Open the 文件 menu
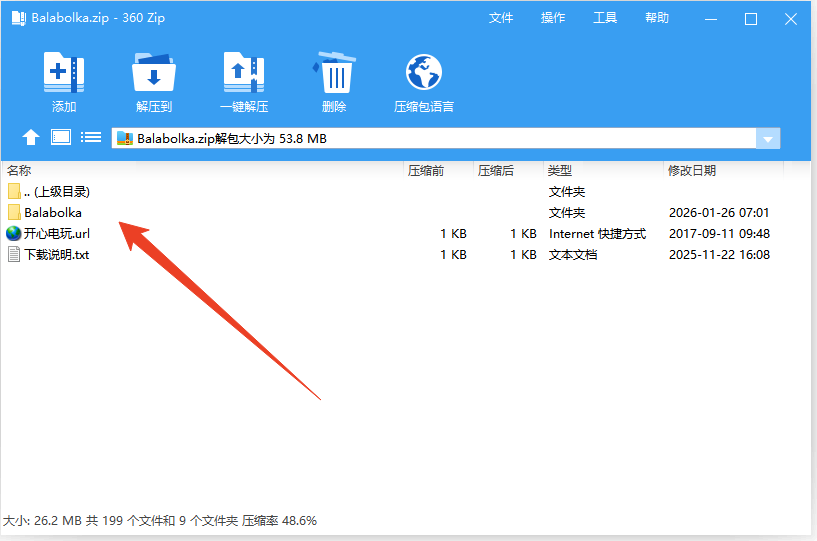817x541 pixels. (501, 18)
